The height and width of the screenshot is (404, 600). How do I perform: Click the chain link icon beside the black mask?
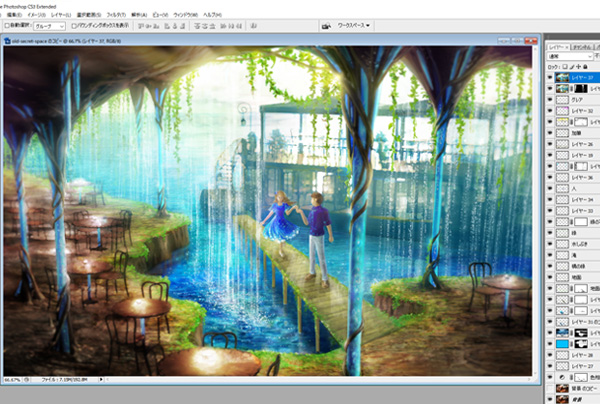point(572,89)
